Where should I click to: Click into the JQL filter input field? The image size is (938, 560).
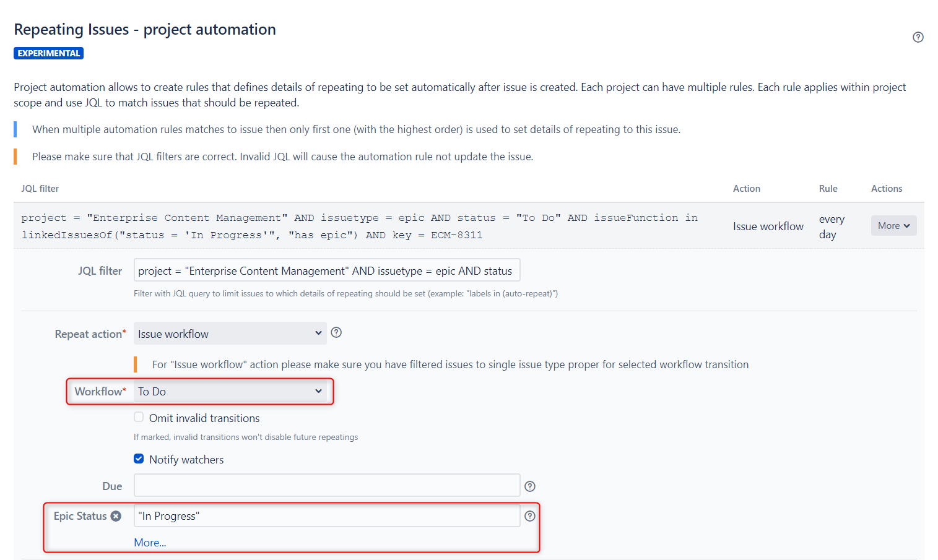pos(327,270)
